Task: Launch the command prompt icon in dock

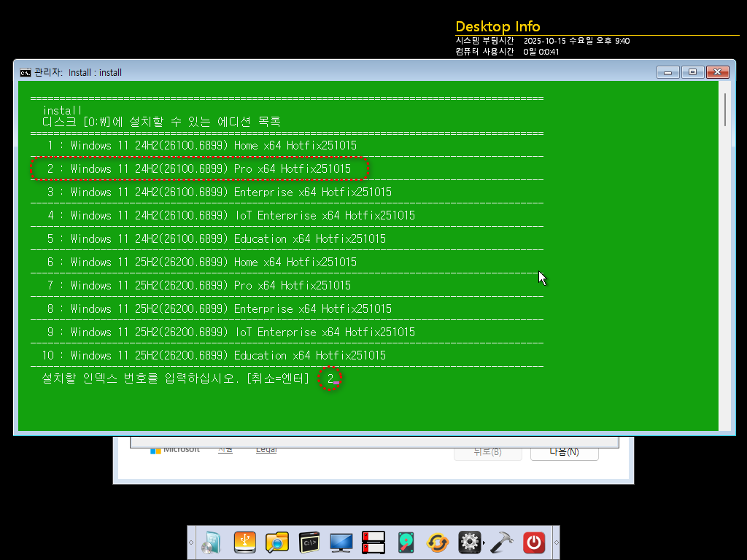Action: click(309, 542)
